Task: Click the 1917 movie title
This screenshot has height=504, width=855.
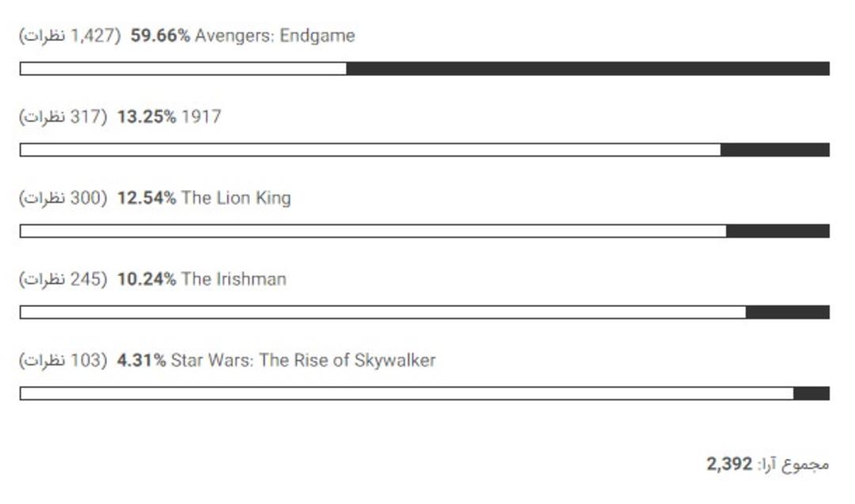Action: [201, 116]
